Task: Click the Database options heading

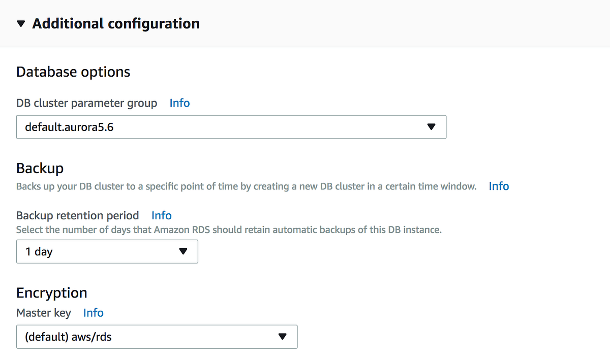Action: (x=73, y=72)
